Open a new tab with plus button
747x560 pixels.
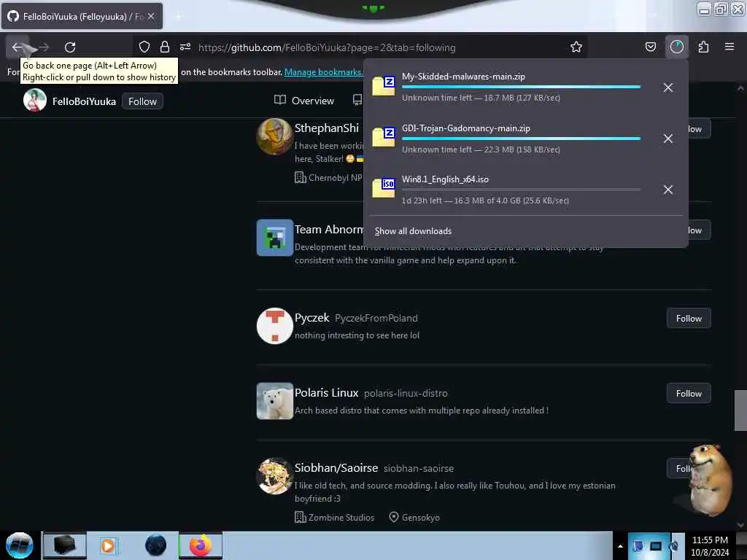pos(179,17)
